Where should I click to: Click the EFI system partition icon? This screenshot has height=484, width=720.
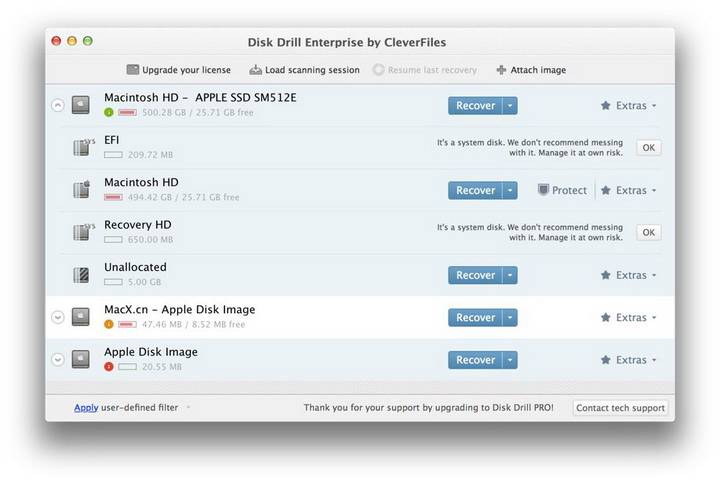(x=83, y=147)
